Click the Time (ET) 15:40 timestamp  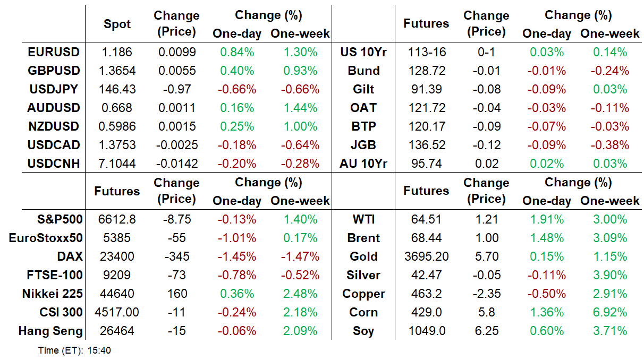coord(74,350)
